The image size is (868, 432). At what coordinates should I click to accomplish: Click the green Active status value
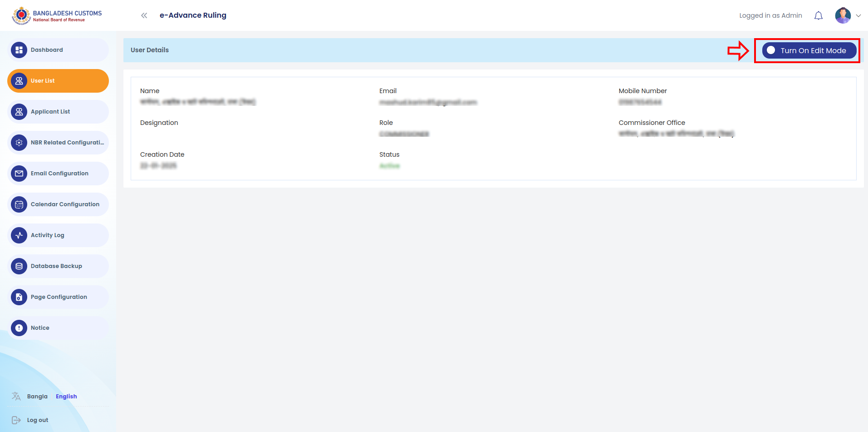[x=389, y=166]
